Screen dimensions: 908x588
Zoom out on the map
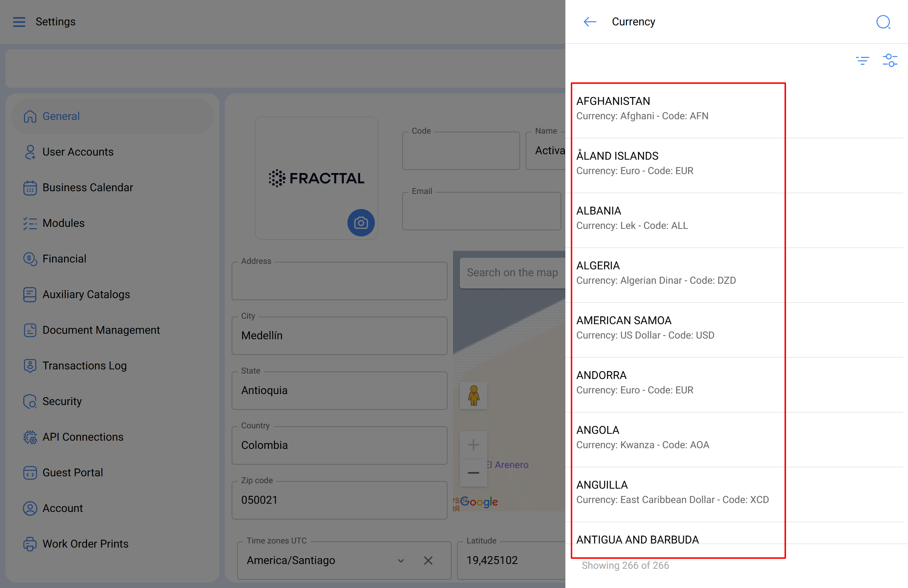473,473
